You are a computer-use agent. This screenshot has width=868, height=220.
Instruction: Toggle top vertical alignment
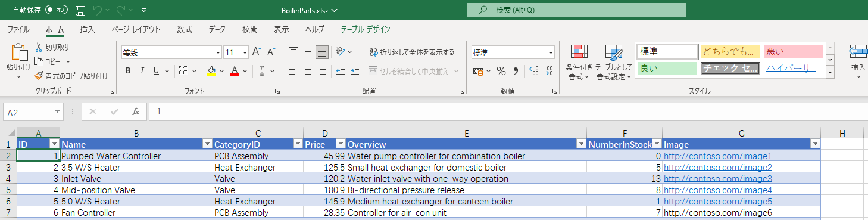pyautogui.click(x=294, y=52)
